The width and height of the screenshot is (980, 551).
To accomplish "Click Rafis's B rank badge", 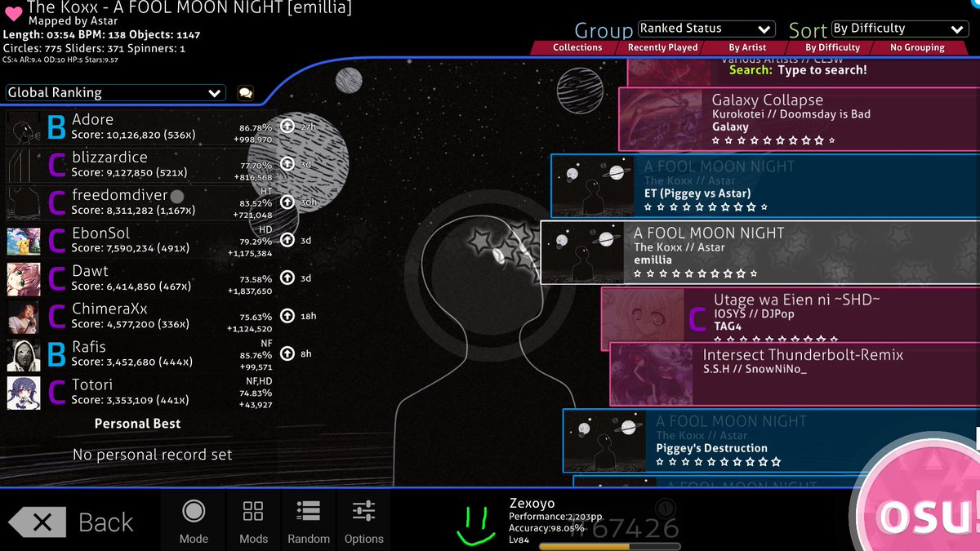I will 56,354.
